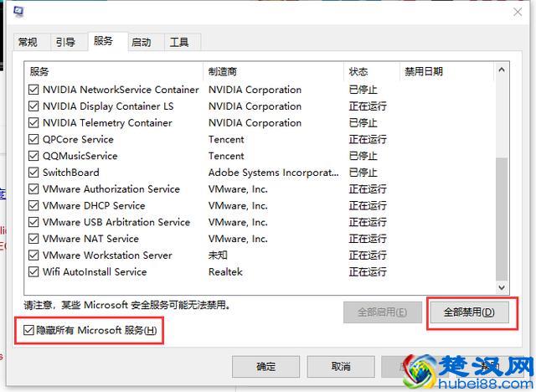Sort by the 服务 column header

point(113,71)
